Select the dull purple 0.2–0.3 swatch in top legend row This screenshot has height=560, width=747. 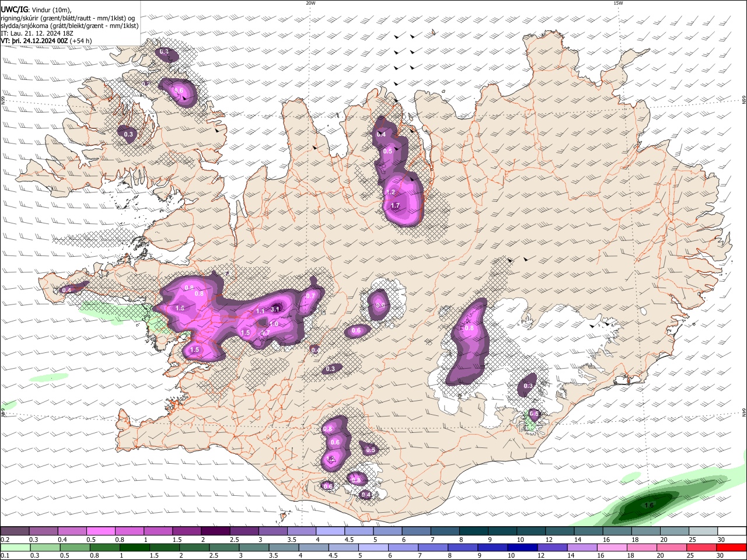(15, 531)
